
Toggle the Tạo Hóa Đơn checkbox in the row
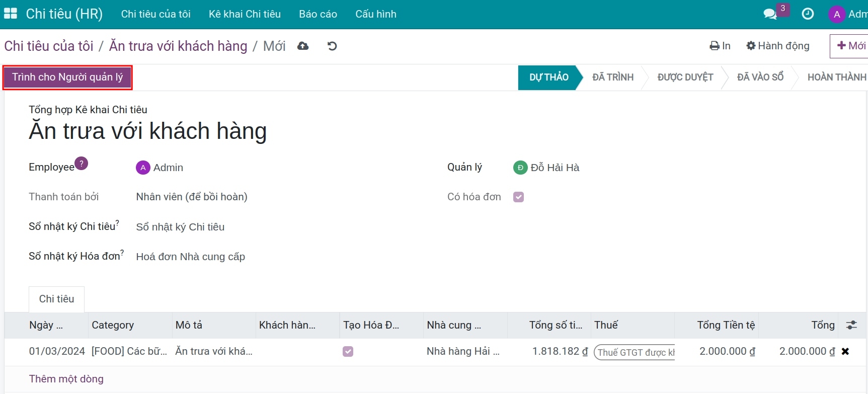pyautogui.click(x=348, y=351)
